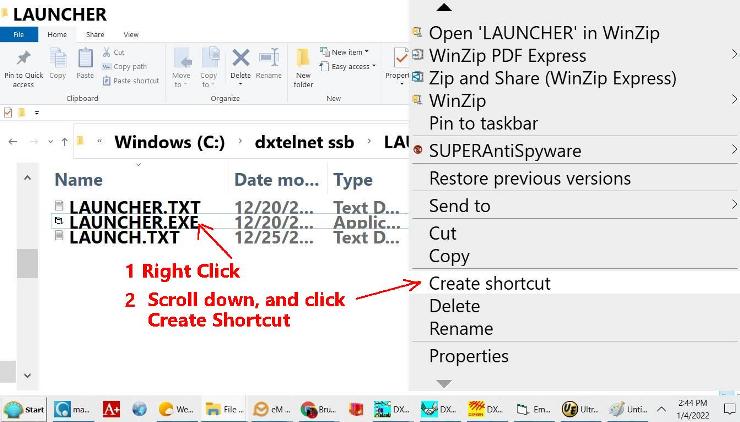Open the red A+ taskbar app
This screenshot has width=740, height=422.
tap(111, 409)
